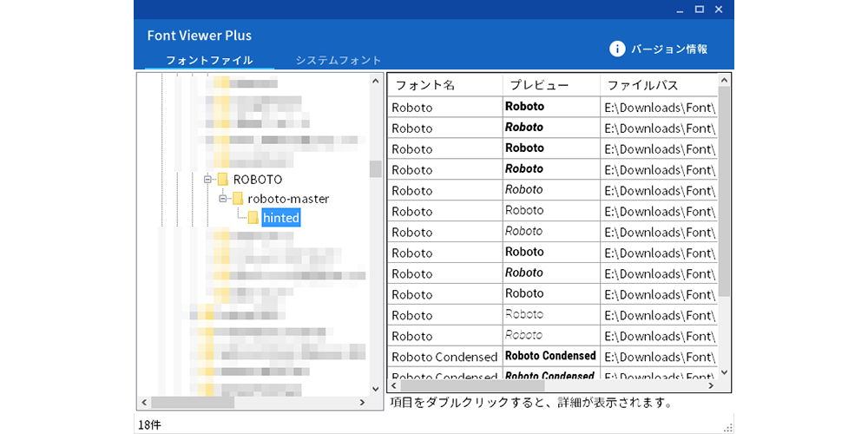Sort by プレビュー column header
Viewport: 868px width, 434px height.
point(551,85)
